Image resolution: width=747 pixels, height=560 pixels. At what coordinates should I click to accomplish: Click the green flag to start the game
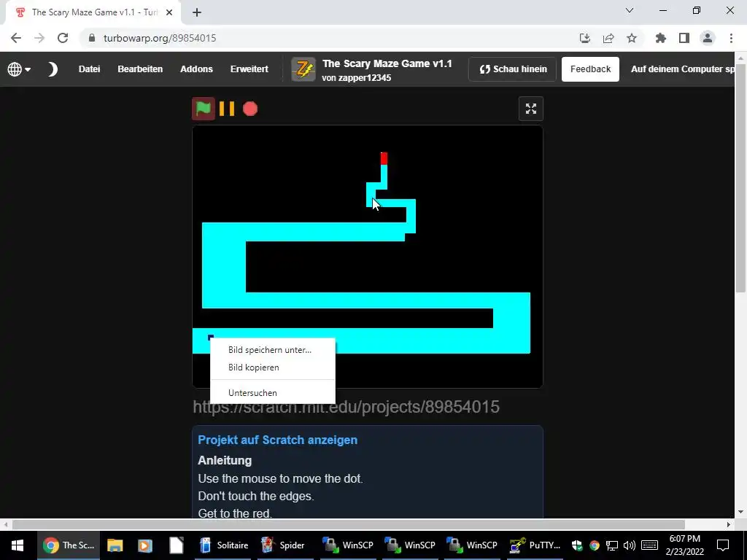click(x=204, y=109)
